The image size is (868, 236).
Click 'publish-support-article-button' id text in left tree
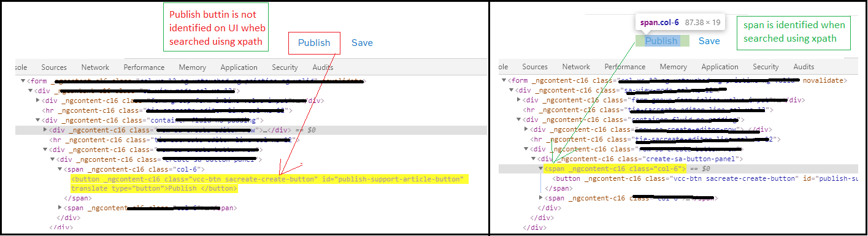pyautogui.click(x=399, y=179)
